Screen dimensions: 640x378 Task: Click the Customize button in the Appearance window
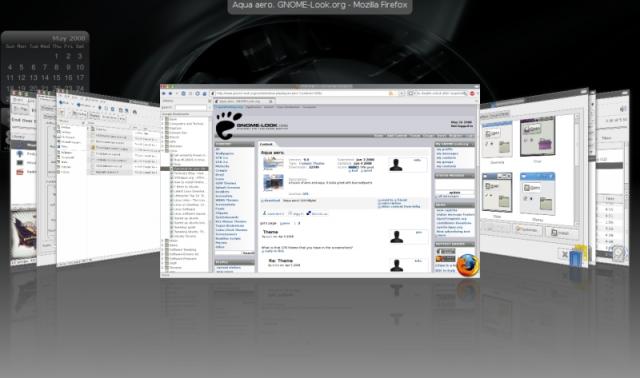[527, 230]
